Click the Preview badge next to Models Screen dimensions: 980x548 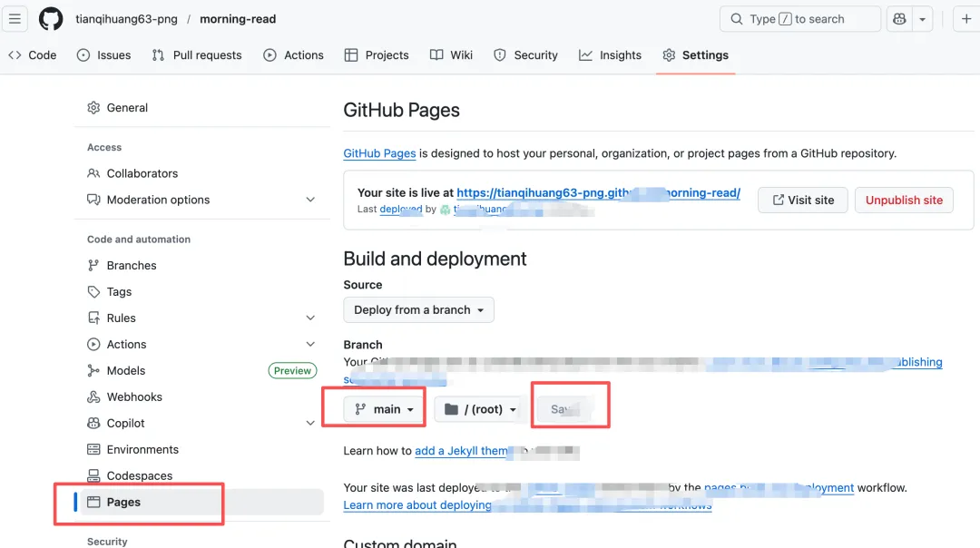(x=292, y=370)
